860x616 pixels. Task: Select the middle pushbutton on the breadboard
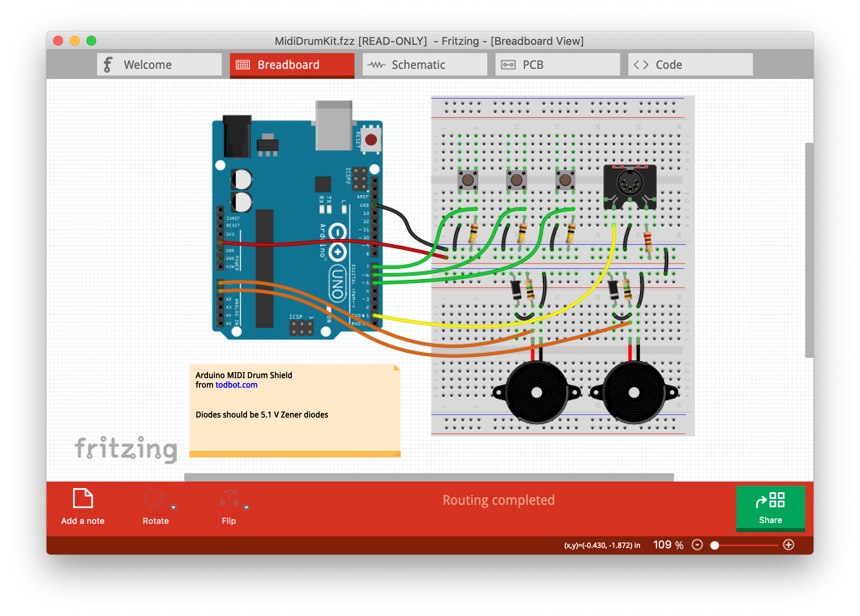[x=516, y=180]
